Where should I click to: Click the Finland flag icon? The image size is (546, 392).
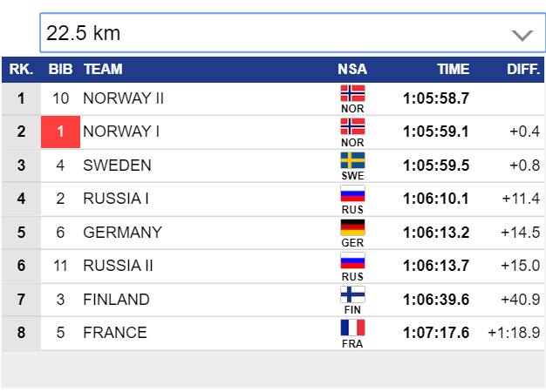pyautogui.click(x=352, y=294)
